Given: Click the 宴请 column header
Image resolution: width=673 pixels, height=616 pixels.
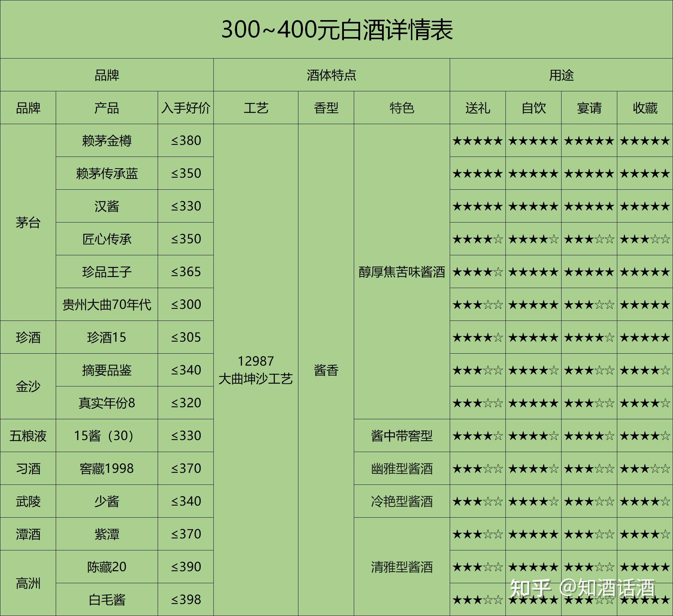Looking at the screenshot, I should [589, 108].
